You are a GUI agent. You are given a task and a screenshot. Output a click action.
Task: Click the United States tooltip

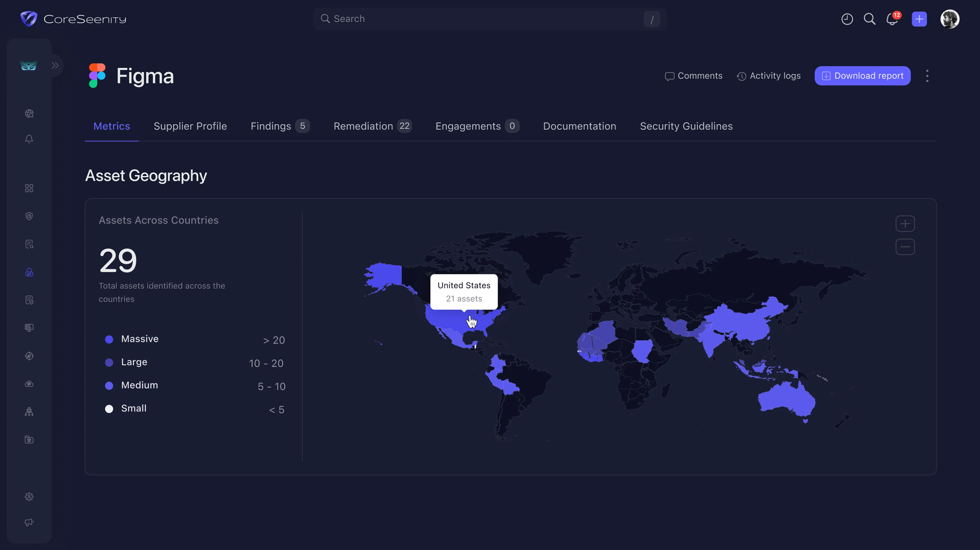click(x=464, y=292)
